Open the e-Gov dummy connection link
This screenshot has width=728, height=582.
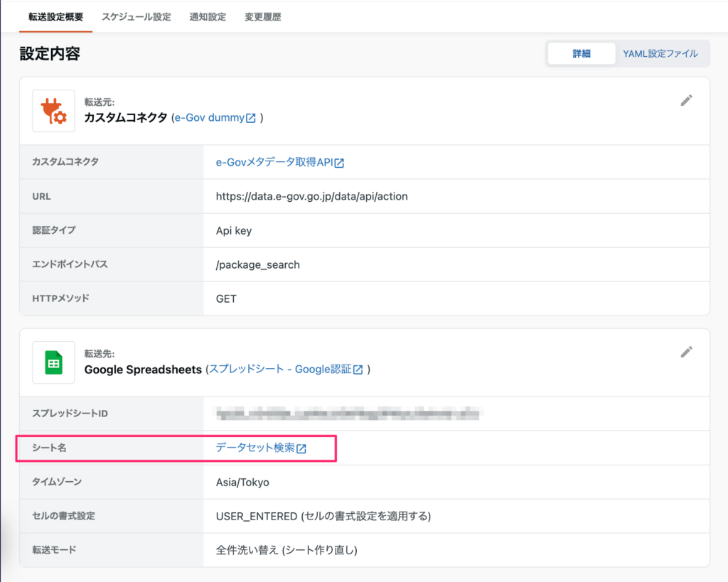tap(209, 118)
